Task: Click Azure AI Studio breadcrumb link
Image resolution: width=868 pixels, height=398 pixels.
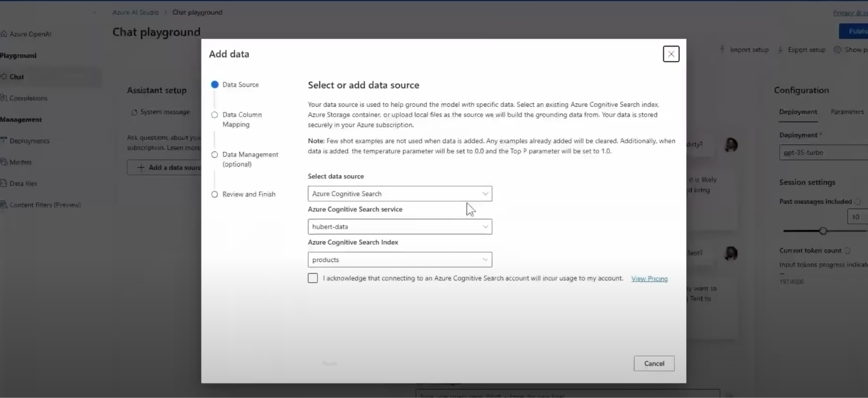Action: 135,12
